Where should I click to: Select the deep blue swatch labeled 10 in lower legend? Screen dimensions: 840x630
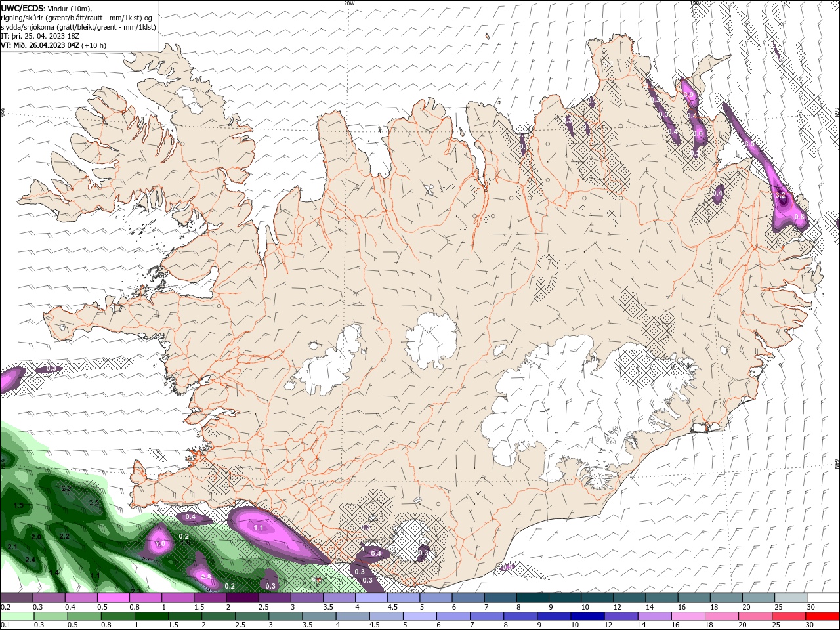click(x=587, y=616)
